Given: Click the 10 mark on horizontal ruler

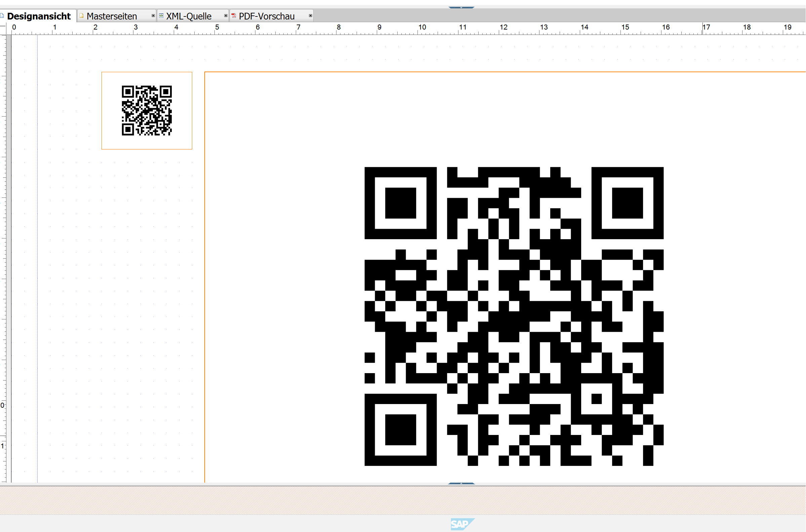Looking at the screenshot, I should (x=422, y=28).
